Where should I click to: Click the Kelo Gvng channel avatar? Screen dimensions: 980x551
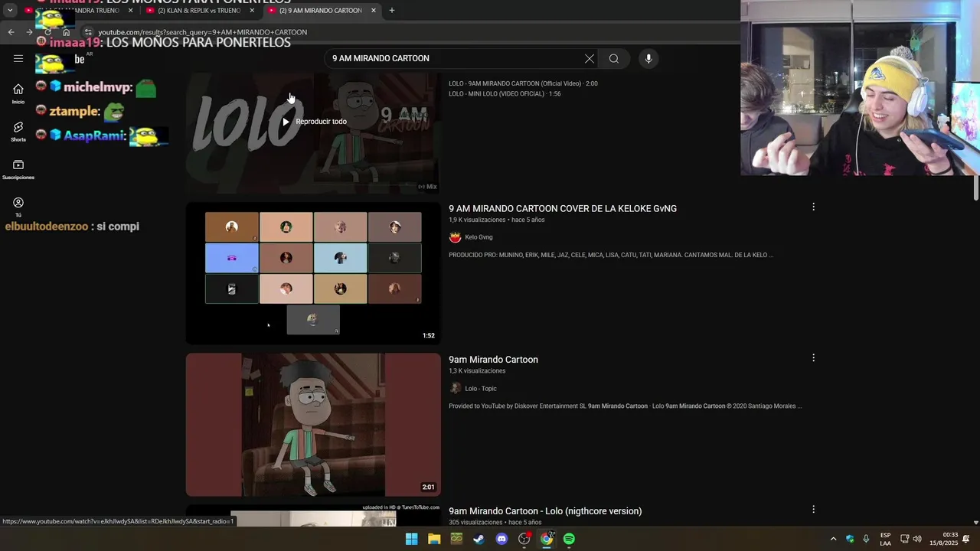(x=455, y=237)
